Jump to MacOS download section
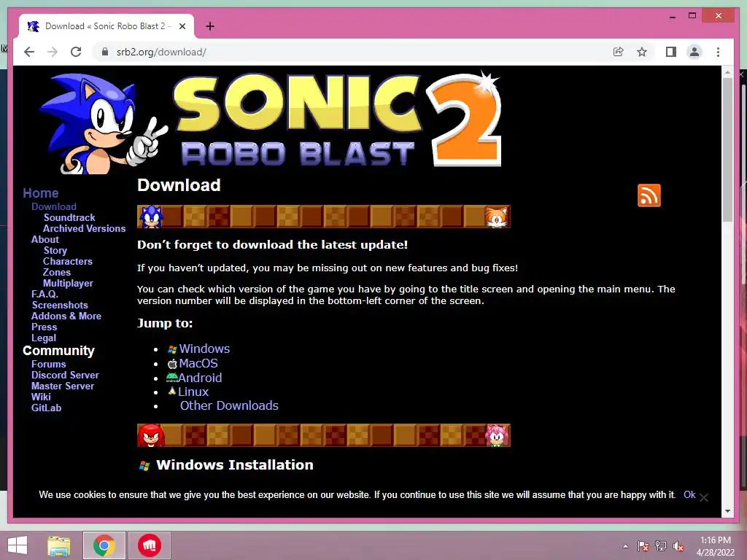 [198, 363]
